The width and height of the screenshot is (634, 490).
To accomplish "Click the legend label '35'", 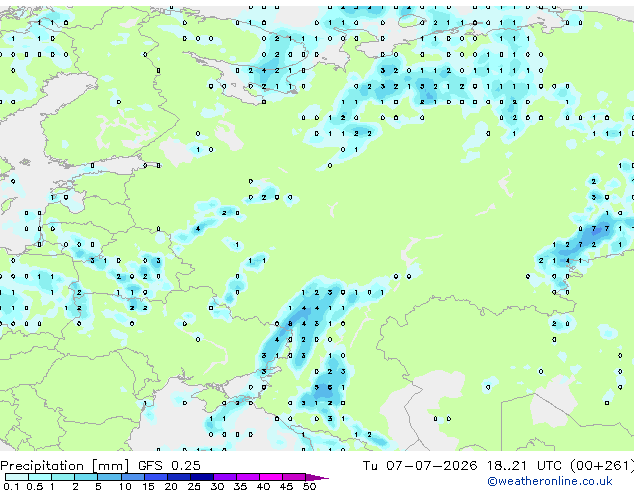I will (240, 486).
